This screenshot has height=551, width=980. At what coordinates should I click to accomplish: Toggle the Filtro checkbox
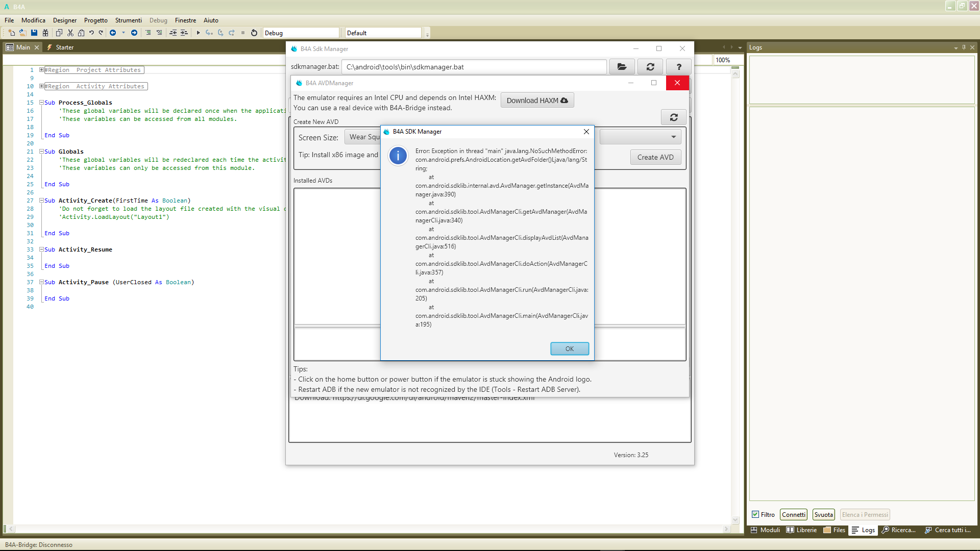coord(755,515)
